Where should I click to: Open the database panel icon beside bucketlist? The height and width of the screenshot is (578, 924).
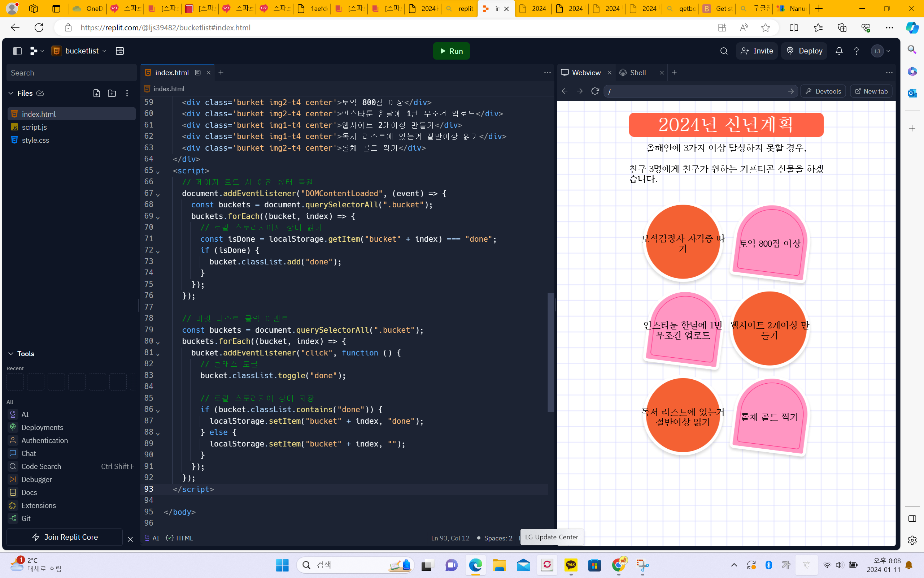coord(120,51)
